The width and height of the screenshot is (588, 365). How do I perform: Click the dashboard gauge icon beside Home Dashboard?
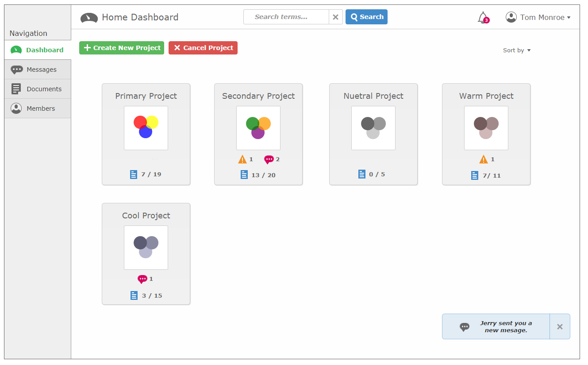89,18
